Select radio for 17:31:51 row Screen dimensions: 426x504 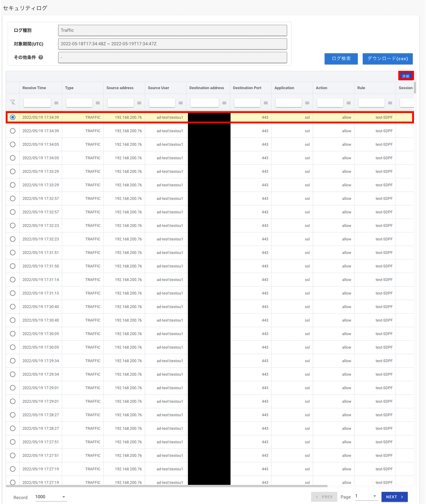13,252
